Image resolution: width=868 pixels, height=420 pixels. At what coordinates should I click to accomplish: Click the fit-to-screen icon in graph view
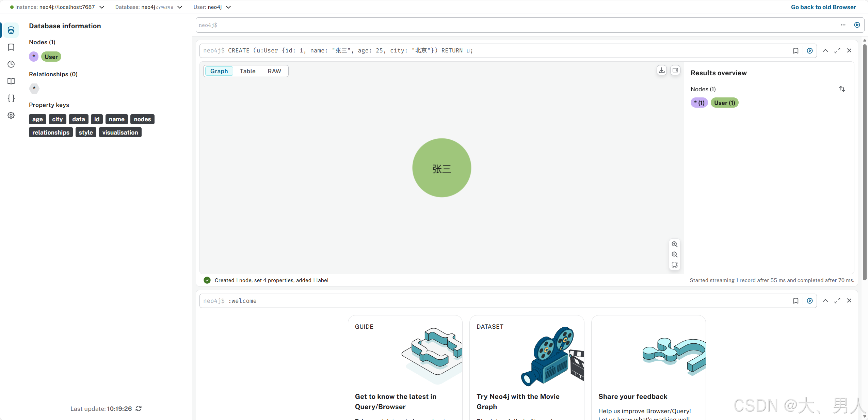coord(674,265)
